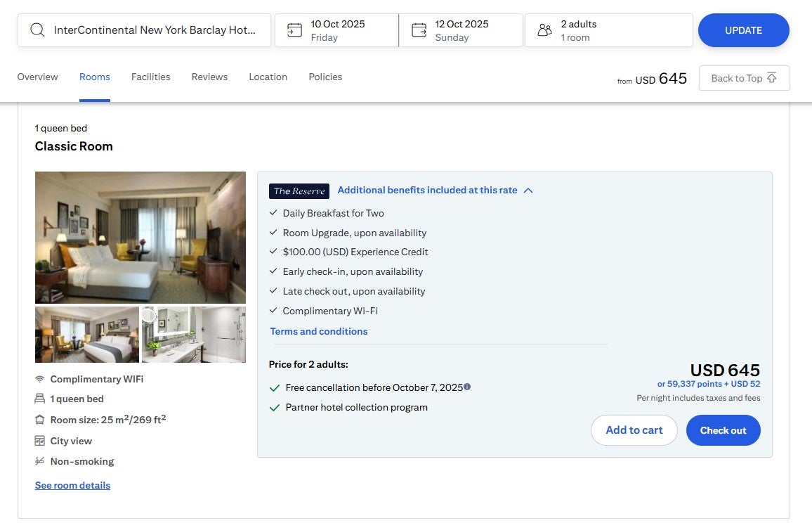Click the Early check-in, upon availability text
Screen dimensions: 812x528
(x=353, y=271)
